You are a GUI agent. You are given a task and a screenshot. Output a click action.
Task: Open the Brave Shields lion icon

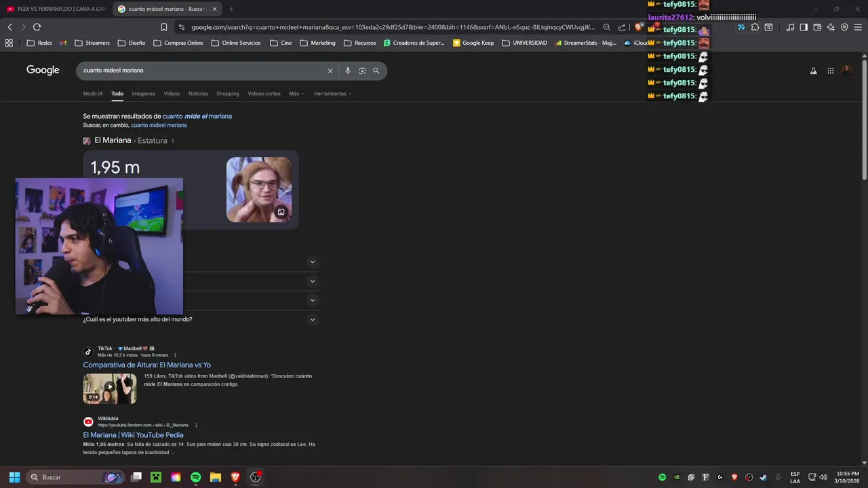tap(638, 27)
